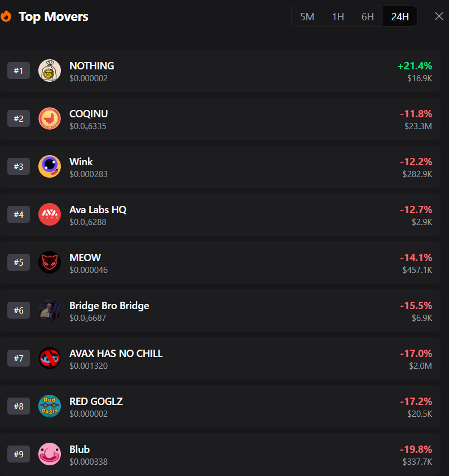Click the AVAX HAS NO CHILL icon
This screenshot has width=449, height=476.
[x=50, y=358]
